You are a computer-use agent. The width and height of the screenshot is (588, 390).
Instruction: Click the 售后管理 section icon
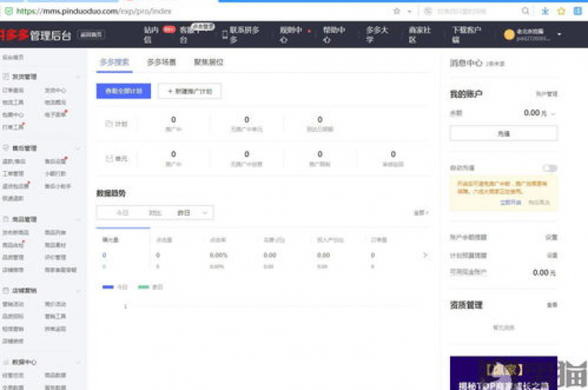5,148
